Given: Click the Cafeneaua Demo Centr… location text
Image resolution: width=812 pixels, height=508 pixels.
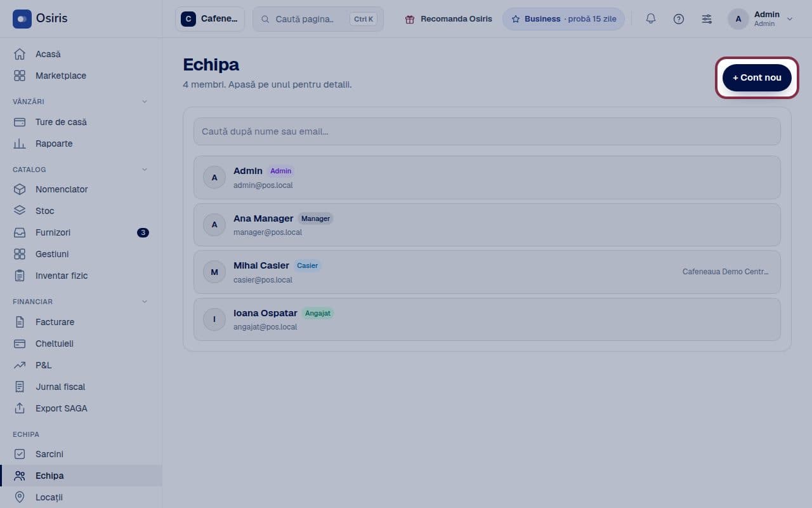Looking at the screenshot, I should [725, 272].
